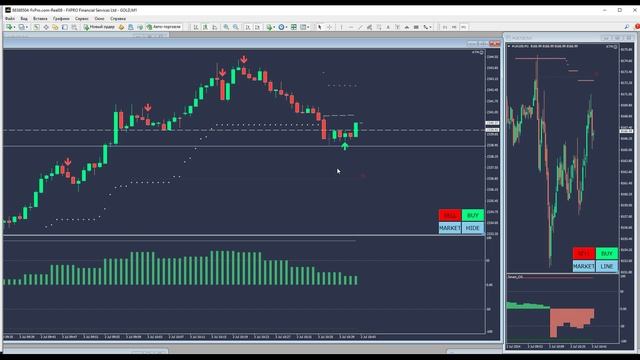Toggle the Авто-торговля button
This screenshot has height=360, width=640.
coord(164,27)
